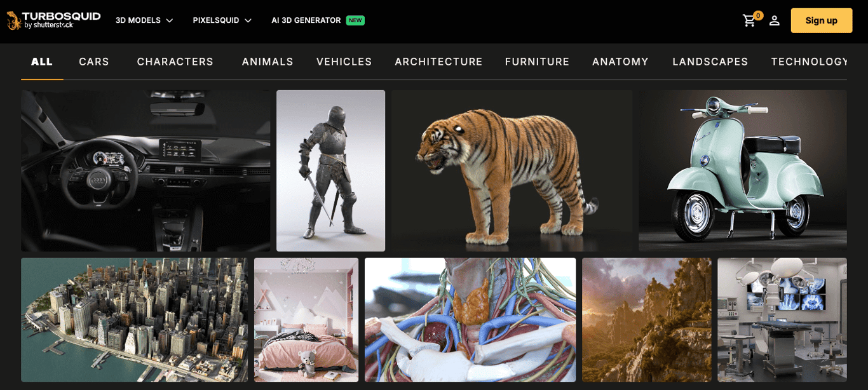The height and width of the screenshot is (390, 868).
Task: Open the medieval knight model thumbnail
Action: (330, 170)
